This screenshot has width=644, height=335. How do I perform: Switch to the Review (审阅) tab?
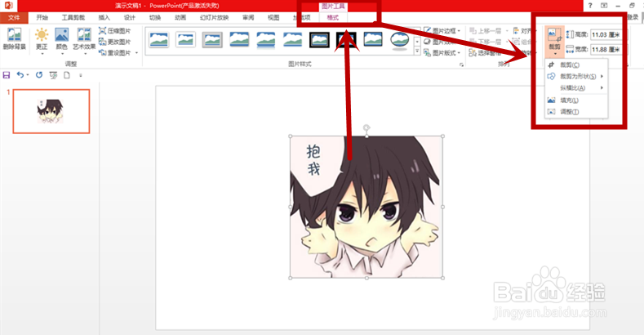pos(248,17)
